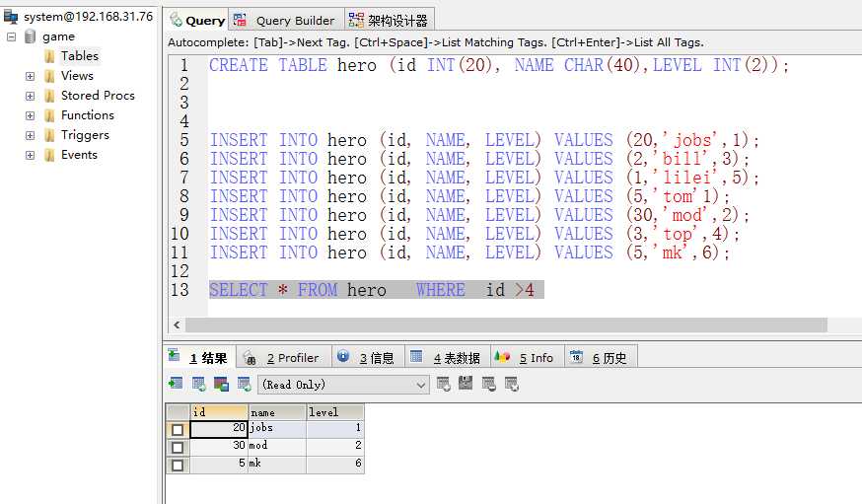This screenshot has height=504, width=862.
Task: Click the INSERT line with values 'bill'
Action: [x=479, y=159]
